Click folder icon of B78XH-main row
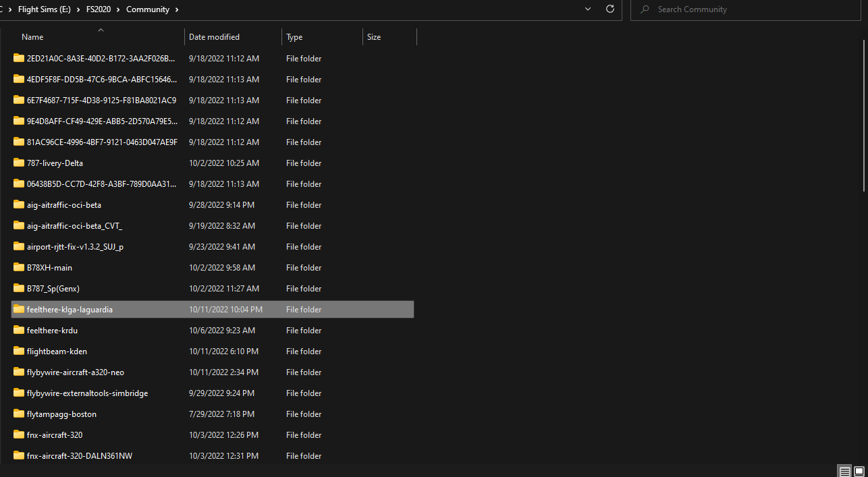The height and width of the screenshot is (477, 868). pos(19,267)
